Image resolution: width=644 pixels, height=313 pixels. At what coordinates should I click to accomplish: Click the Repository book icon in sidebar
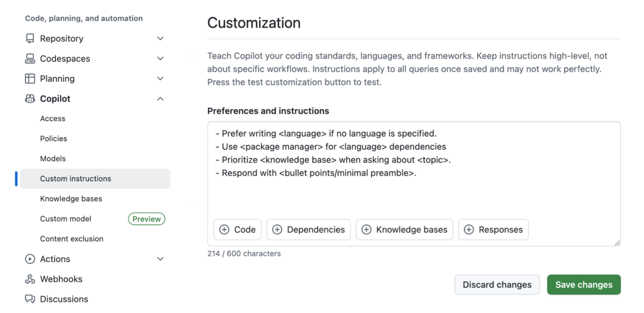pyautogui.click(x=30, y=39)
